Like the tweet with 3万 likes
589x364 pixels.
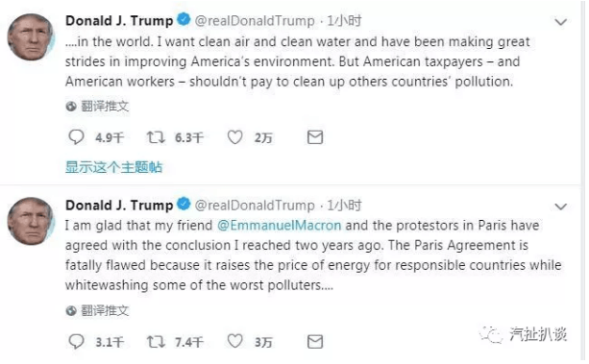tap(235, 342)
